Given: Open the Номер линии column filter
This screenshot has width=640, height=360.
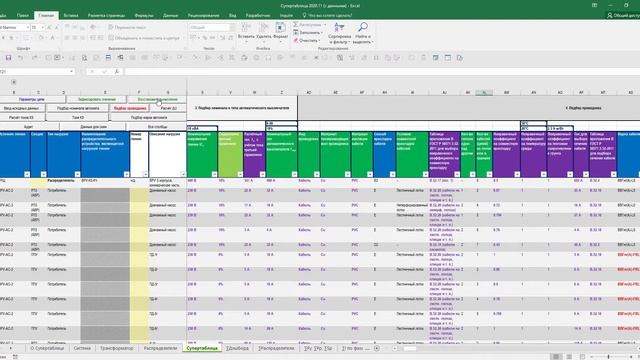Looking at the screenshot, I should coord(145,174).
